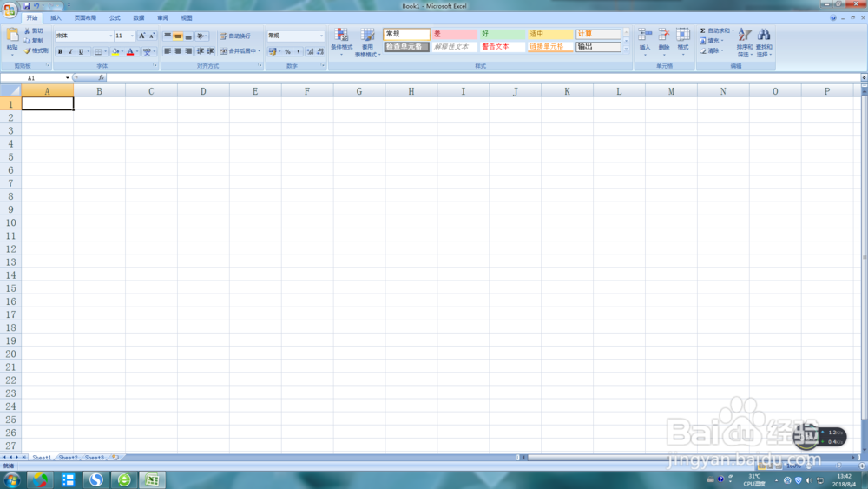Click the Copy (复制) icon
Image resolution: width=868 pixels, height=489 pixels.
(x=27, y=41)
